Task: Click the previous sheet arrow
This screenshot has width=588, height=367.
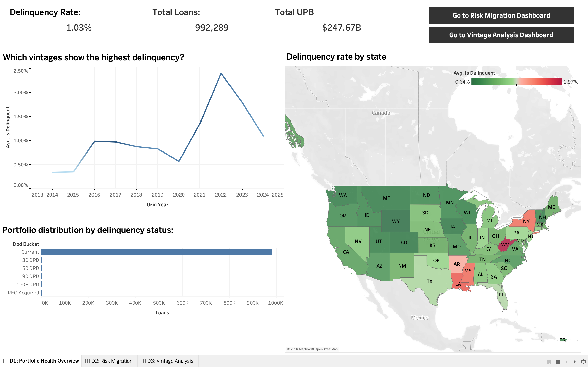Action: click(567, 362)
